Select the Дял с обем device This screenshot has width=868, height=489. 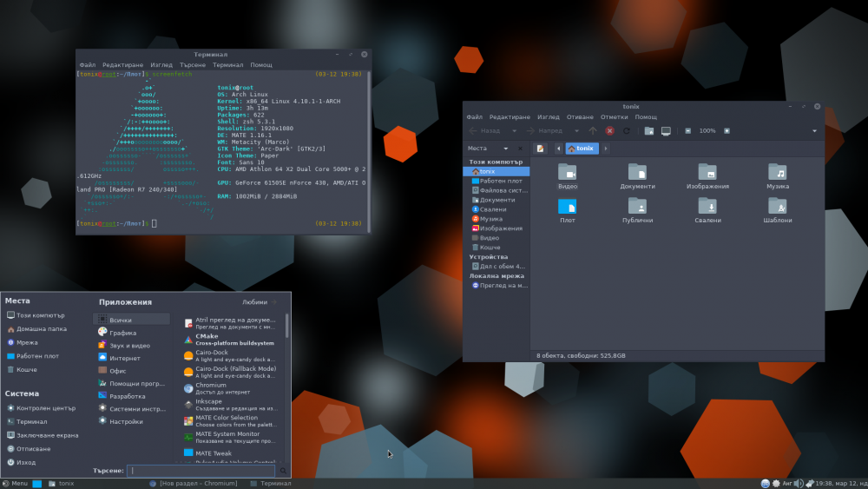tap(496, 267)
